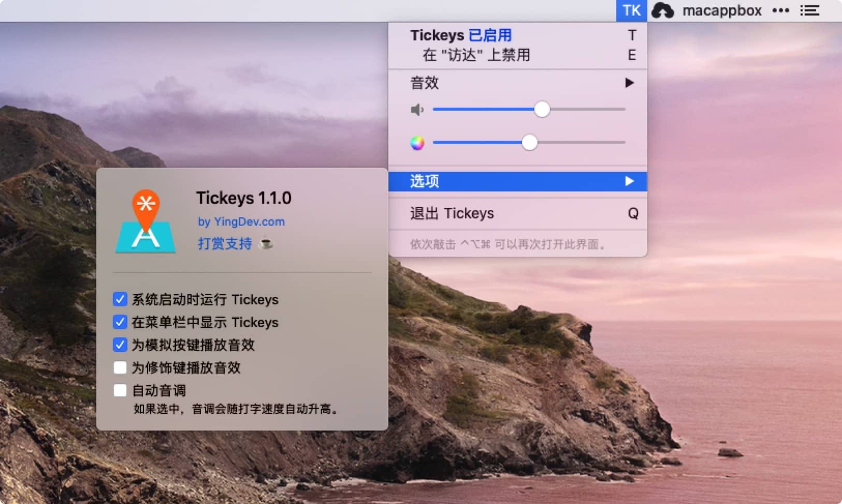
Task: Click the speaker volume icon
Action: 417,110
